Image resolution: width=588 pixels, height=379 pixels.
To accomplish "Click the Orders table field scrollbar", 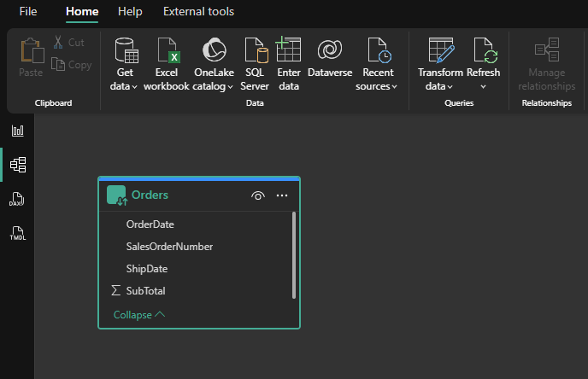I will pos(294,254).
